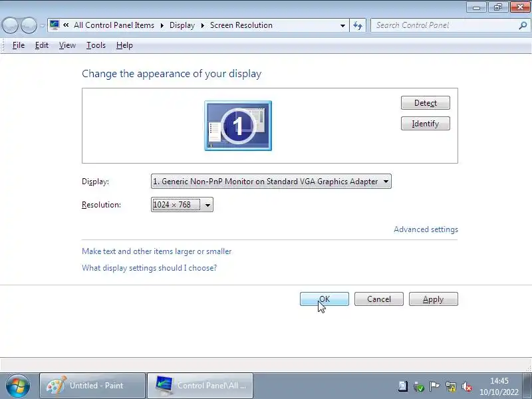532x399 pixels.
Task: Click Safely Remove Hardware tray icon
Action: click(419, 386)
